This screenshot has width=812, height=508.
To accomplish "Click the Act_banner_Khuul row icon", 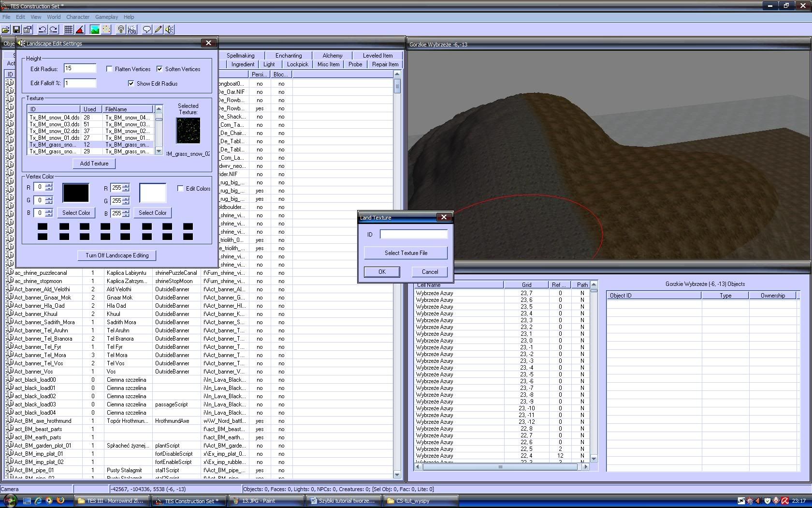I will [9, 314].
